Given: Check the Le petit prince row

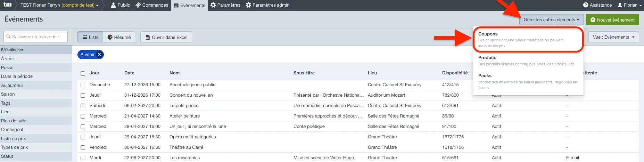Looking at the screenshot, I should point(83,106).
